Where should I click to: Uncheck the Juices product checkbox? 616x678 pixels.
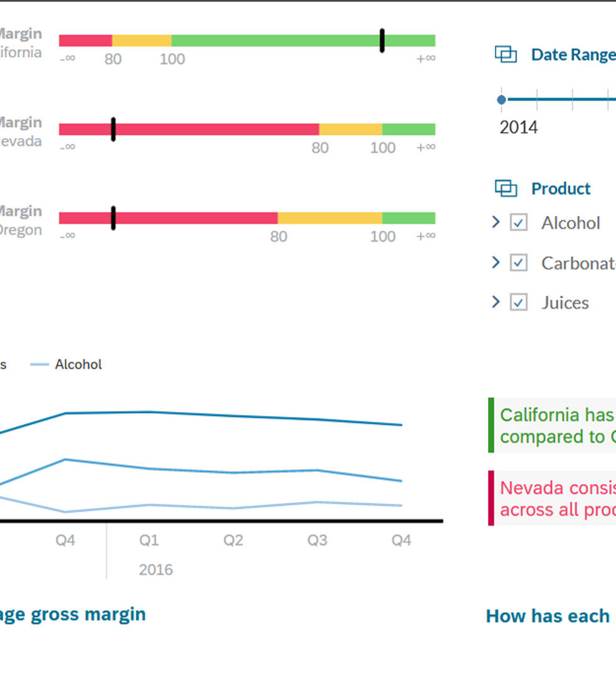click(x=519, y=303)
